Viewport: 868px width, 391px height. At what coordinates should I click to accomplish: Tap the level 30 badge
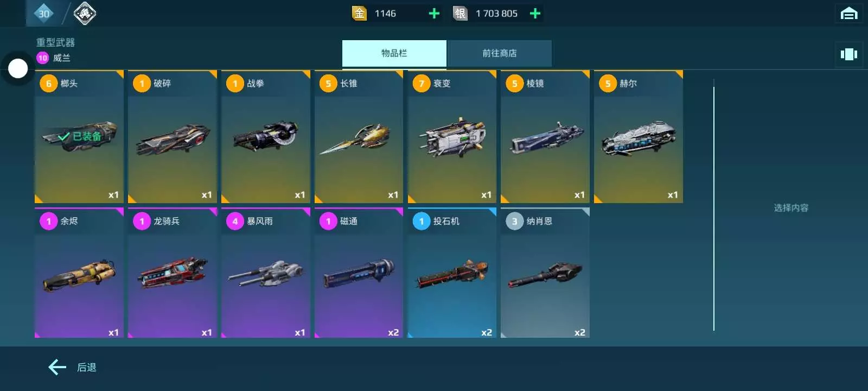coord(44,13)
